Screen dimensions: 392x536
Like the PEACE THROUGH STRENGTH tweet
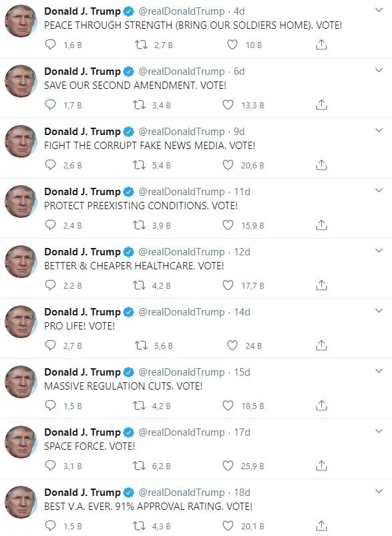[x=232, y=45]
